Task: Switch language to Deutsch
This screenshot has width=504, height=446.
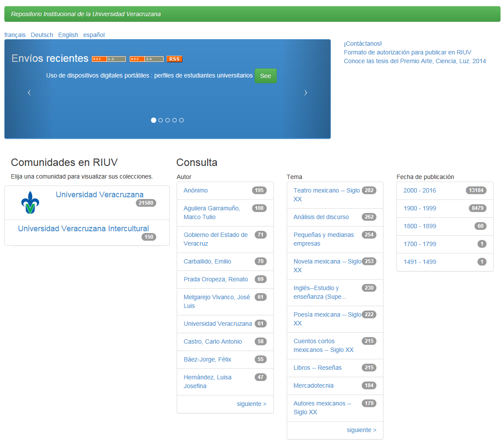Action: coord(42,35)
